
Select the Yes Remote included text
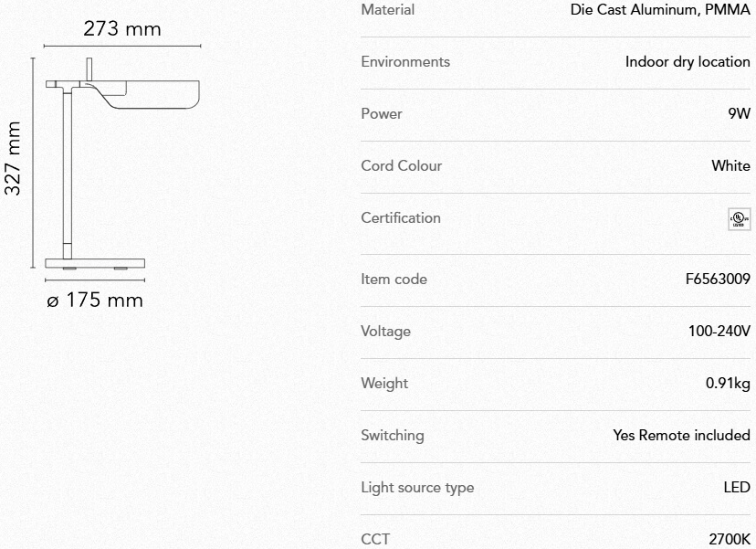click(681, 436)
